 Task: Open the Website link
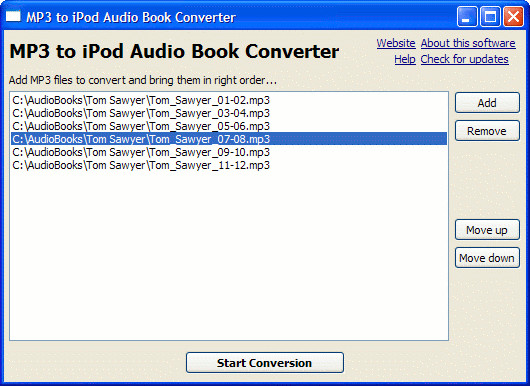tap(396, 43)
